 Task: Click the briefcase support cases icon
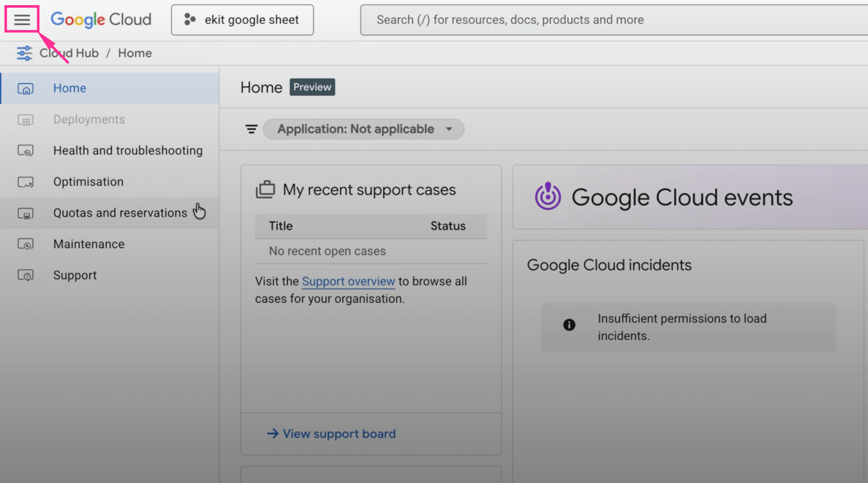265,189
